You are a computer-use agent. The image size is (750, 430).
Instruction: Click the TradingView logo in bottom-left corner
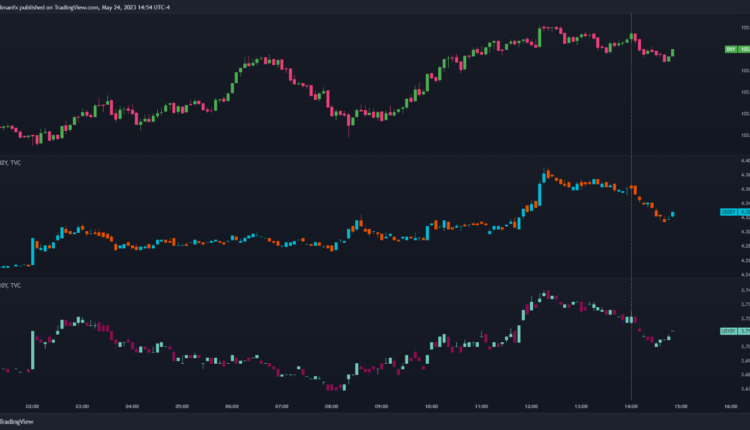click(14, 422)
